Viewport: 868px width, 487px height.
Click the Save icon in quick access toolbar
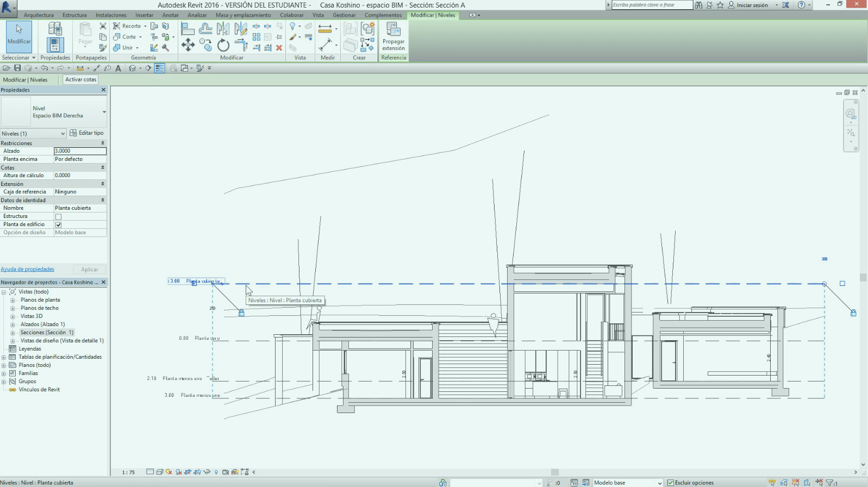tap(17, 68)
